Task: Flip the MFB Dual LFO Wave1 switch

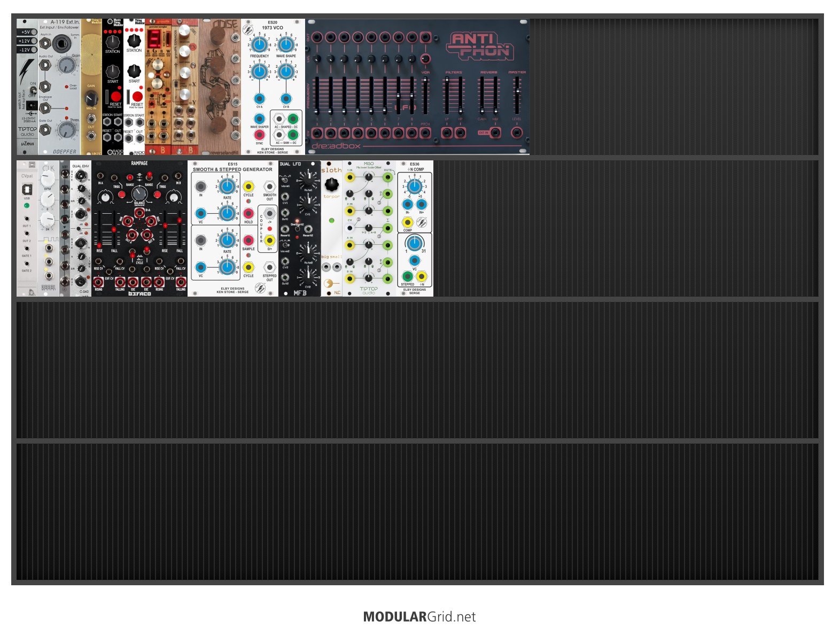Action: pos(285,181)
